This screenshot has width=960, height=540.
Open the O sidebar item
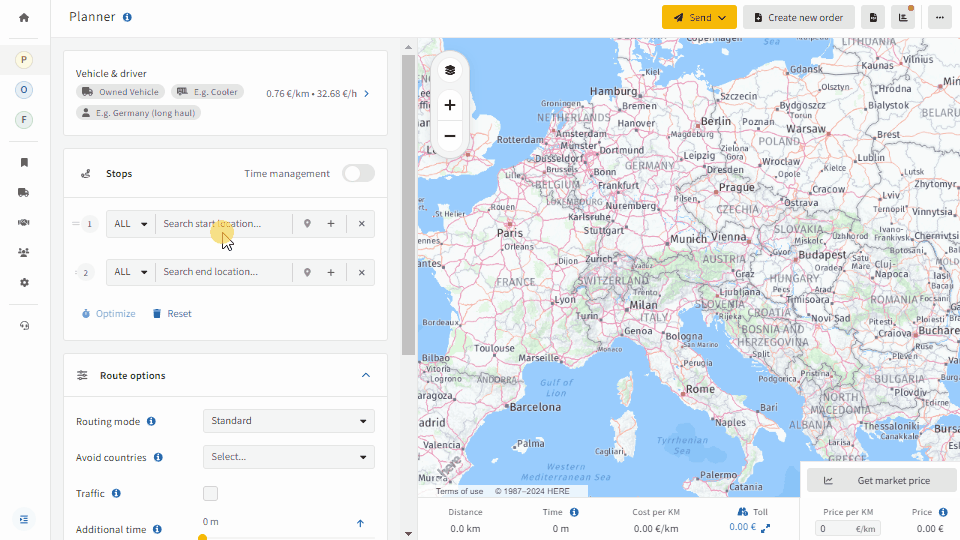[24, 90]
